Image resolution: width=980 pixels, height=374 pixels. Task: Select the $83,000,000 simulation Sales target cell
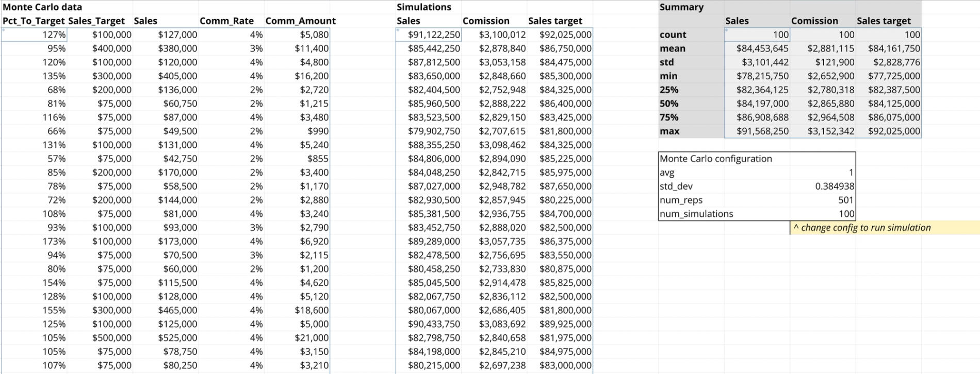(560, 365)
